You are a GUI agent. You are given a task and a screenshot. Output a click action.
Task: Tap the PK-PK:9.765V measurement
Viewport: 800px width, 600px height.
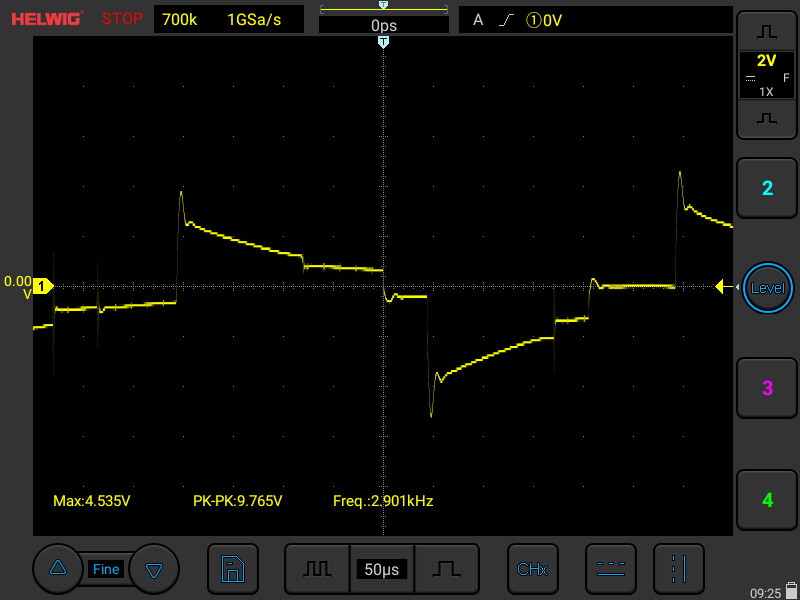(238, 501)
